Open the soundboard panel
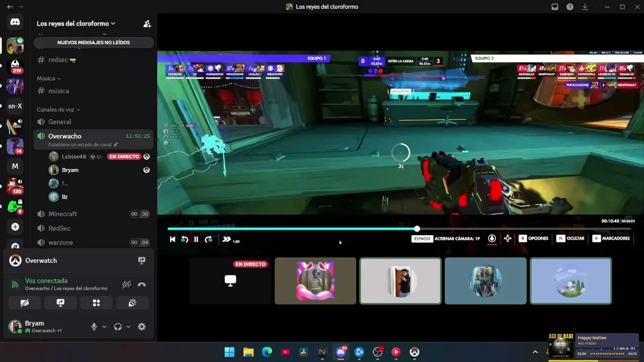Image resolution: width=644 pixels, height=362 pixels. click(132, 303)
